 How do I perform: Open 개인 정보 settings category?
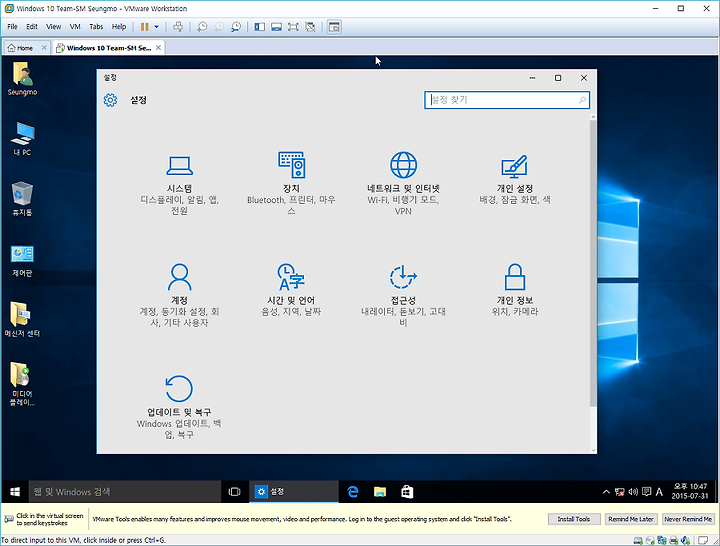point(515,290)
